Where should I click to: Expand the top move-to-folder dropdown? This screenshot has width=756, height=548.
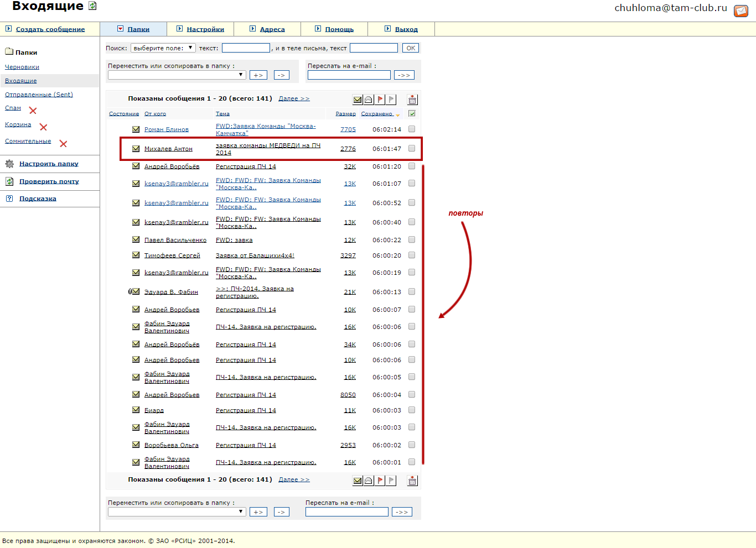point(177,75)
